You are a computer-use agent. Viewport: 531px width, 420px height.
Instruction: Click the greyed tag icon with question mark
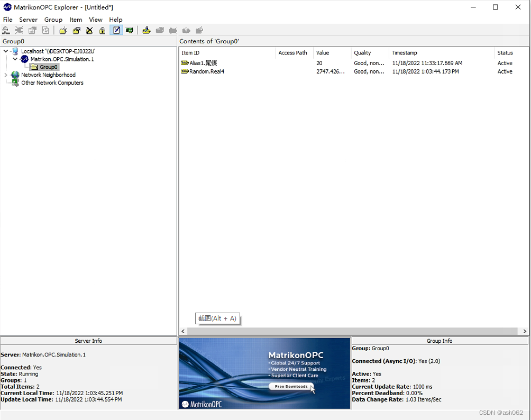coord(186,31)
